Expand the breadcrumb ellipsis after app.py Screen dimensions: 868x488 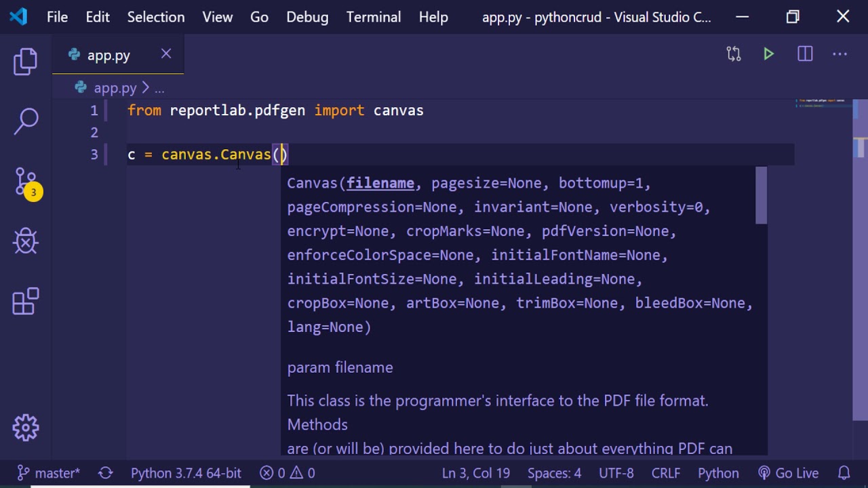point(159,88)
